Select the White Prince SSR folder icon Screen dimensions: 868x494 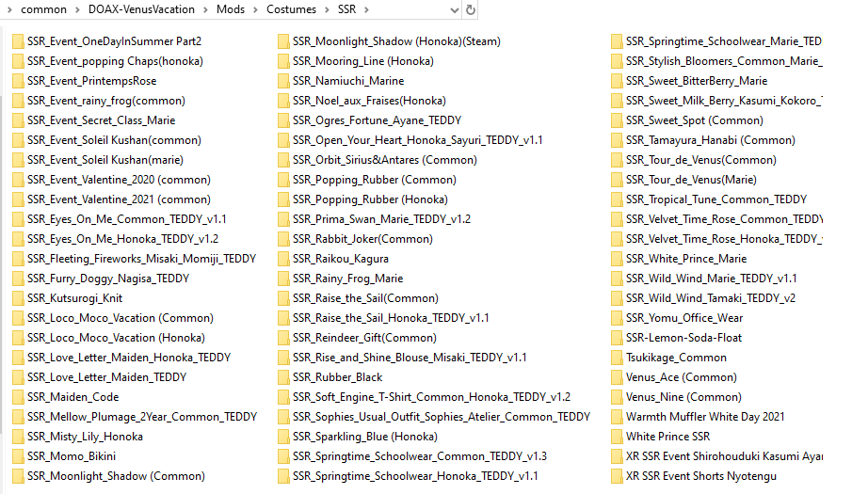click(617, 437)
